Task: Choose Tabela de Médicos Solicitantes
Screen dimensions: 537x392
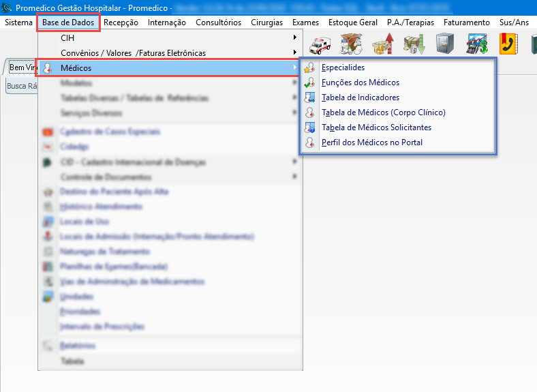Action: point(376,127)
